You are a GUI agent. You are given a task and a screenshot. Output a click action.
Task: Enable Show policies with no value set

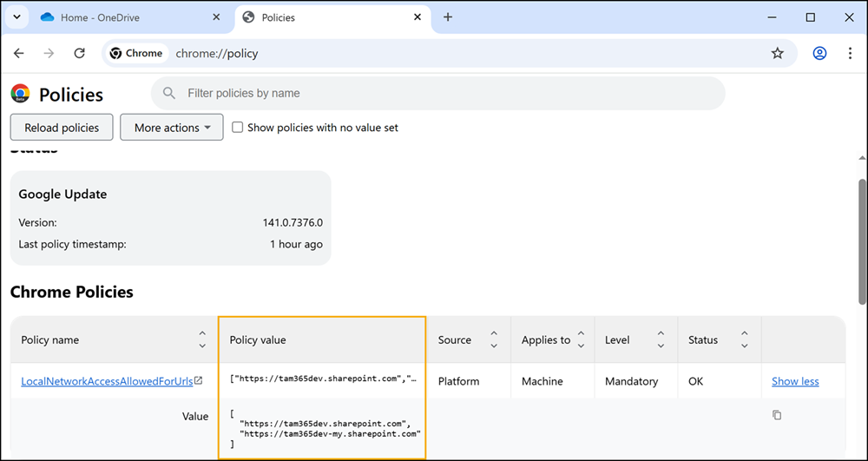pos(238,128)
